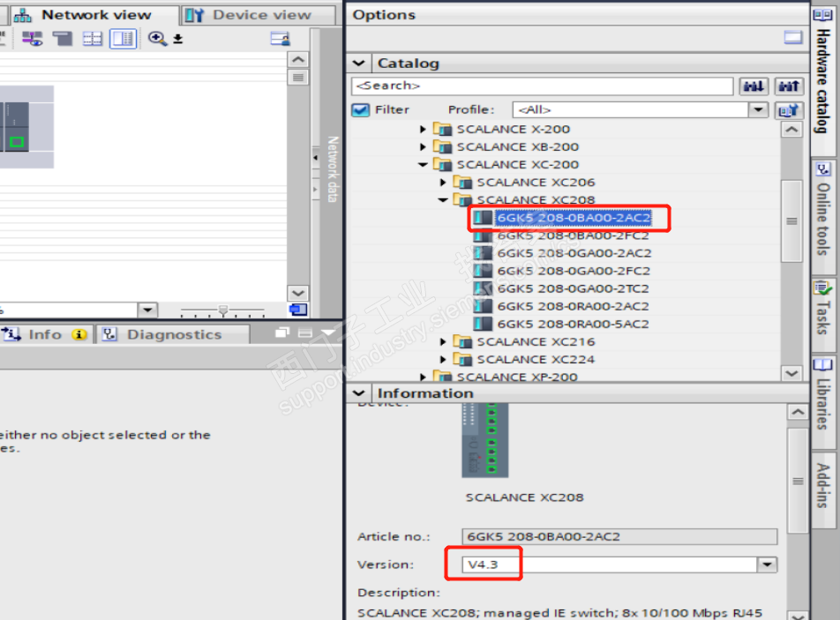This screenshot has width=840, height=620.
Task: Collapse the SCALANCE XC208 folder
Action: [x=443, y=199]
